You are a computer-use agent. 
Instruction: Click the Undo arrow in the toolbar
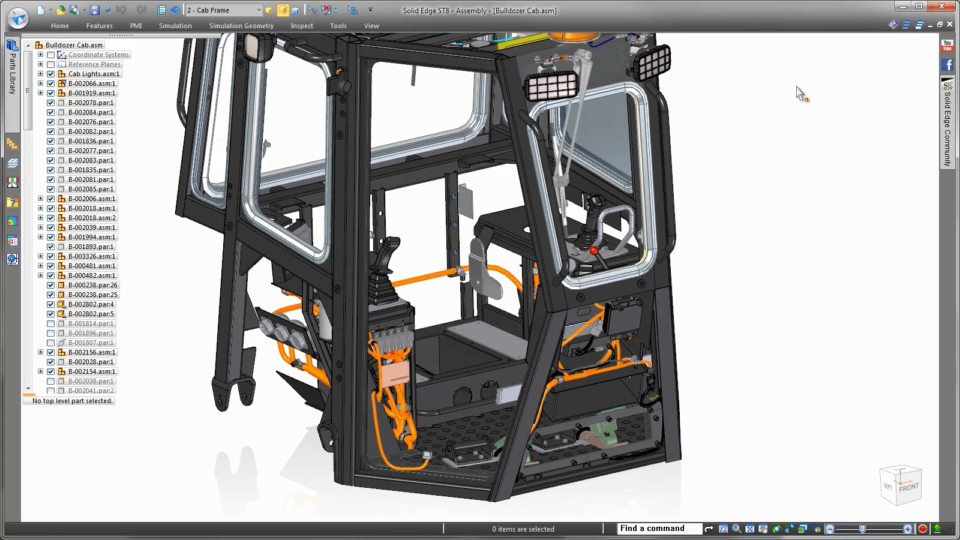[x=121, y=10]
